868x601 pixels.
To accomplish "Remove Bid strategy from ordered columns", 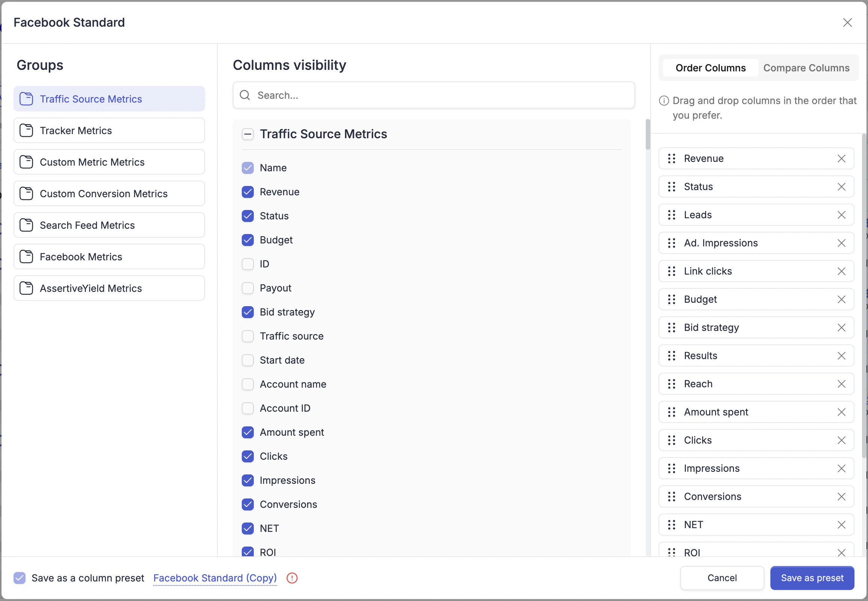I will point(841,328).
